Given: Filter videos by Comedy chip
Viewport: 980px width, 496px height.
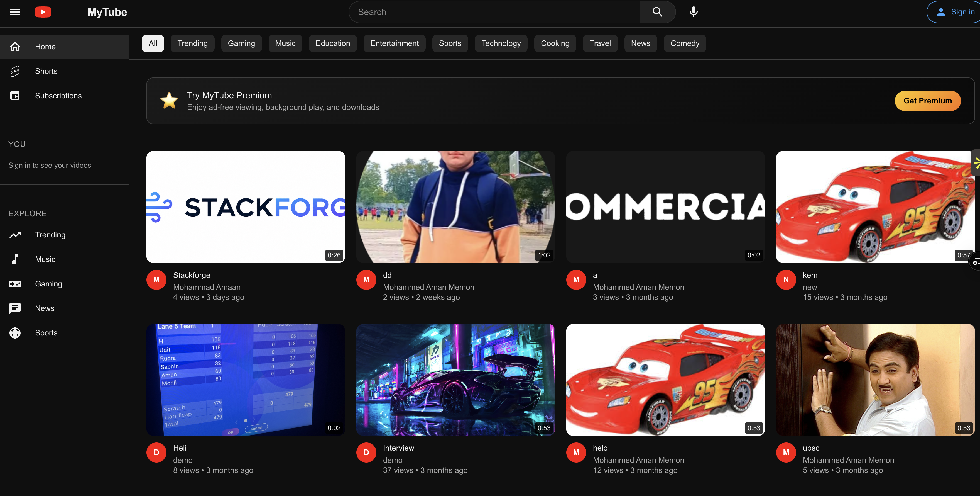Looking at the screenshot, I should pyautogui.click(x=685, y=43).
